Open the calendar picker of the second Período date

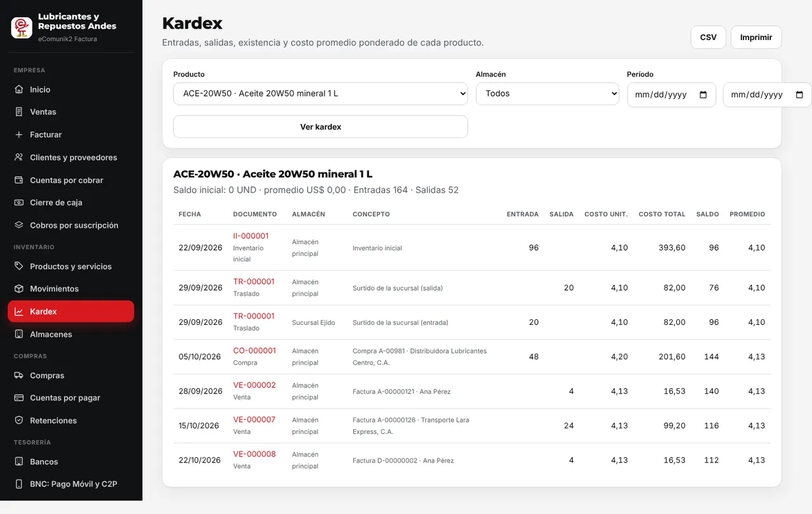[x=799, y=95]
